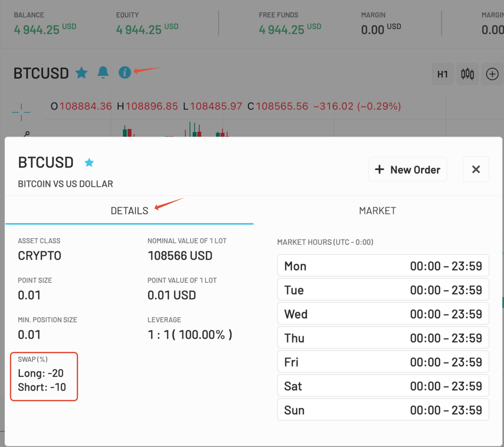Select the Fri market hours row
Screen dimensions: 504x447
tap(383, 362)
